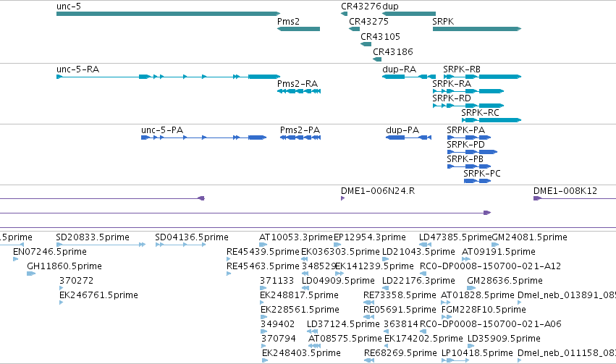The height and width of the screenshot is (364, 616).
Task: Select EST EP12954.3prime
Action: [337, 245]
